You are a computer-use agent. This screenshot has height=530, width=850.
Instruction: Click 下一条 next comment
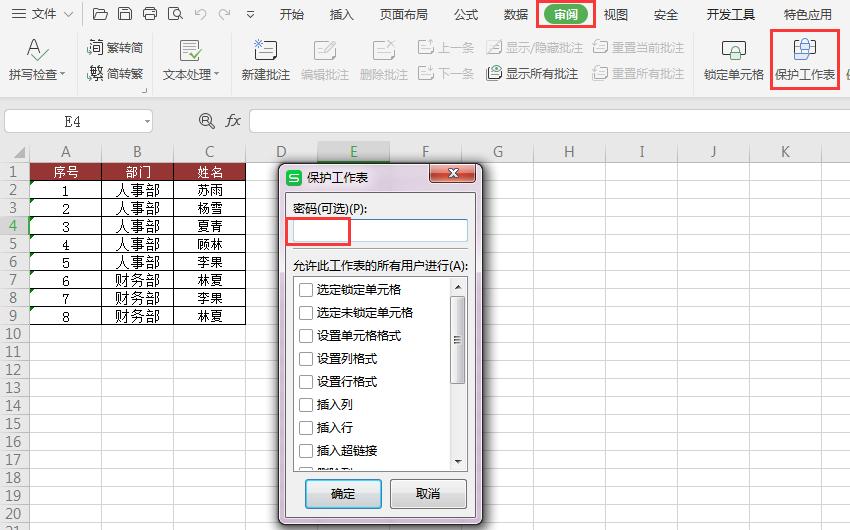tap(446, 73)
